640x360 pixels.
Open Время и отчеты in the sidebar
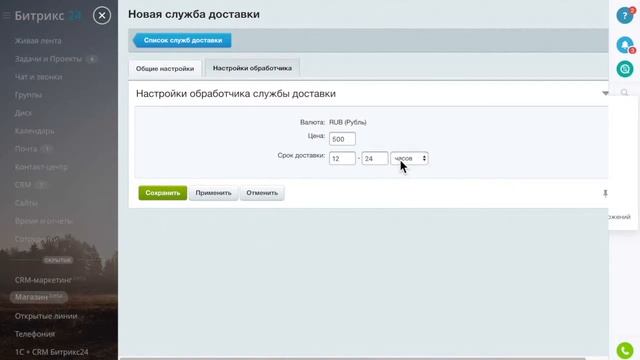pyautogui.click(x=43, y=221)
